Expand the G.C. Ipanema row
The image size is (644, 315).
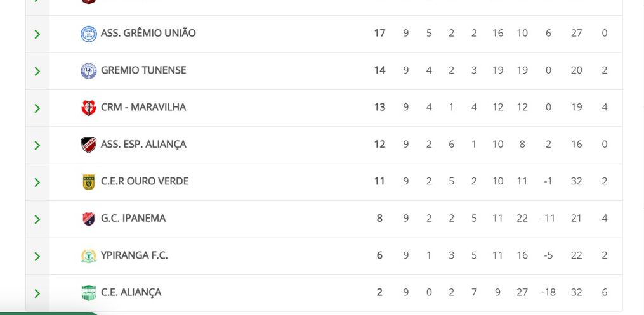37,219
